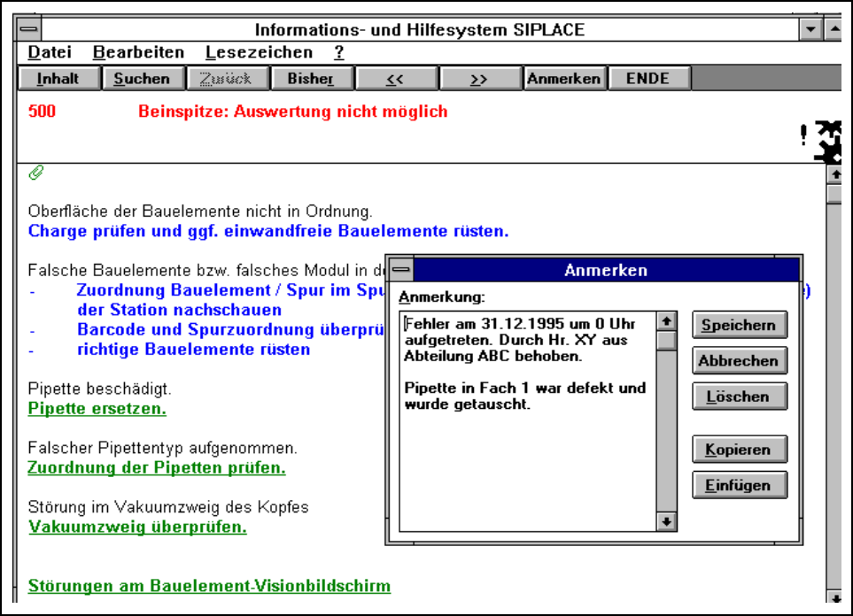853x616 pixels.
Task: Go to next topic with >> button
Action: coord(478,79)
